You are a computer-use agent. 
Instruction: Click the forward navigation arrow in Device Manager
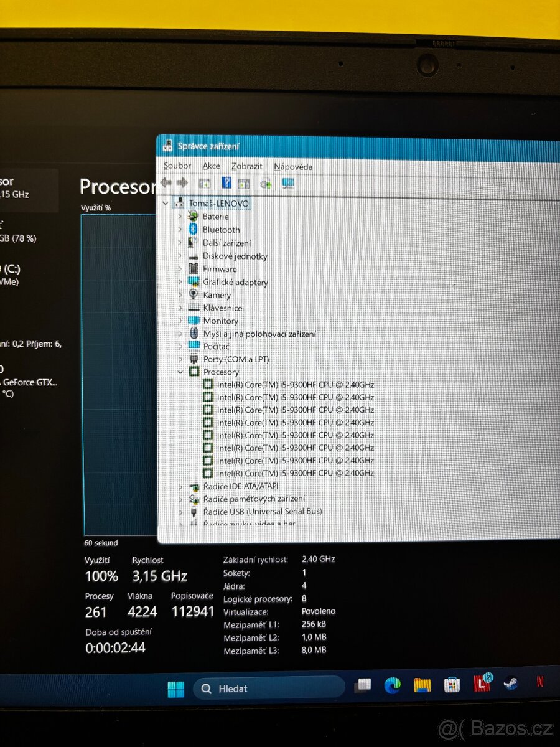point(183,182)
